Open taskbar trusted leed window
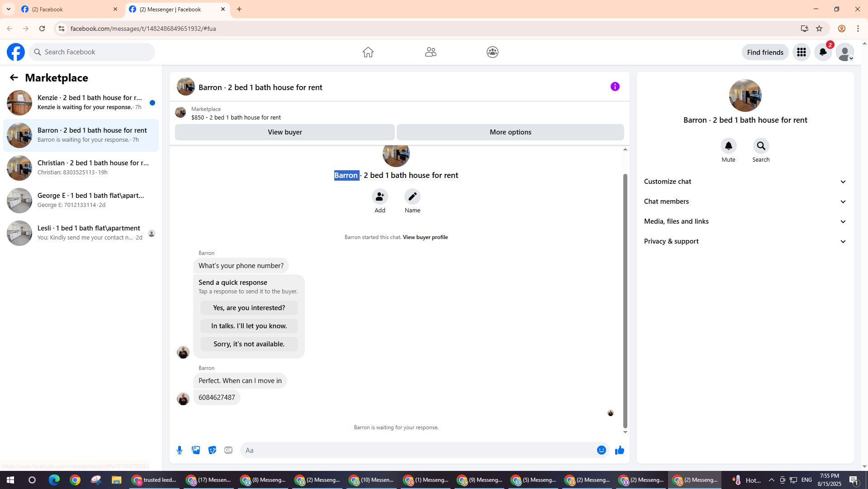The width and height of the screenshot is (868, 489). click(x=154, y=480)
